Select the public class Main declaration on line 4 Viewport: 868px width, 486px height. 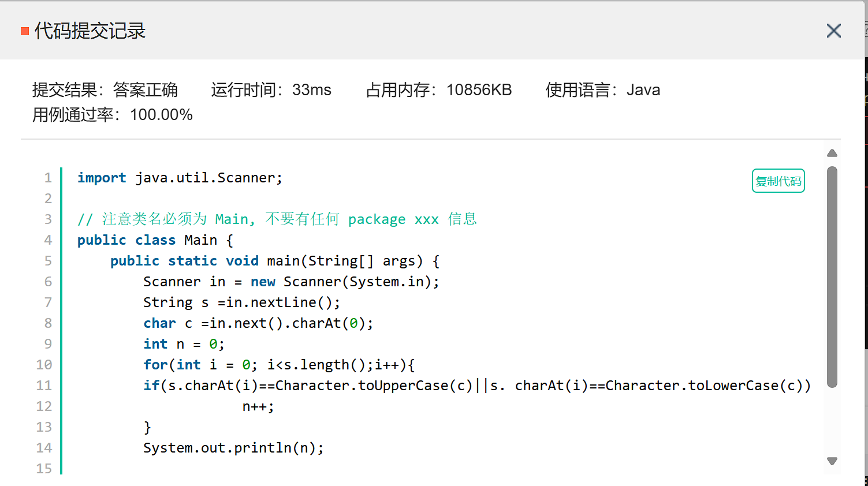154,240
